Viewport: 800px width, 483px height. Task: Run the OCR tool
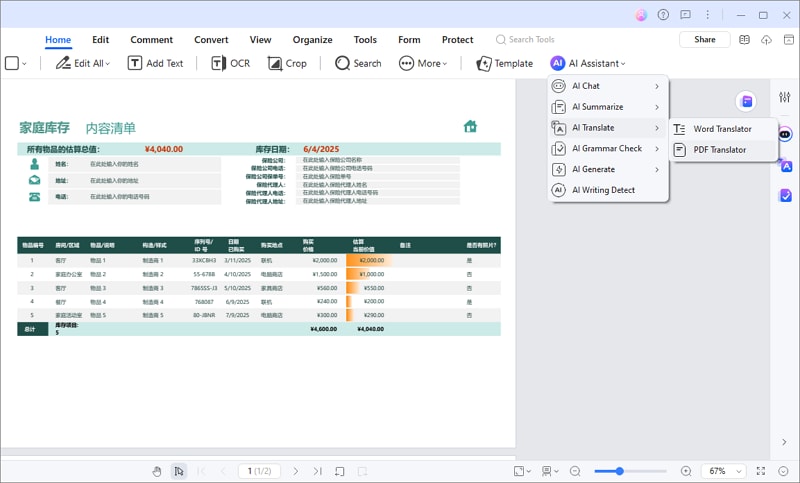pyautogui.click(x=231, y=63)
